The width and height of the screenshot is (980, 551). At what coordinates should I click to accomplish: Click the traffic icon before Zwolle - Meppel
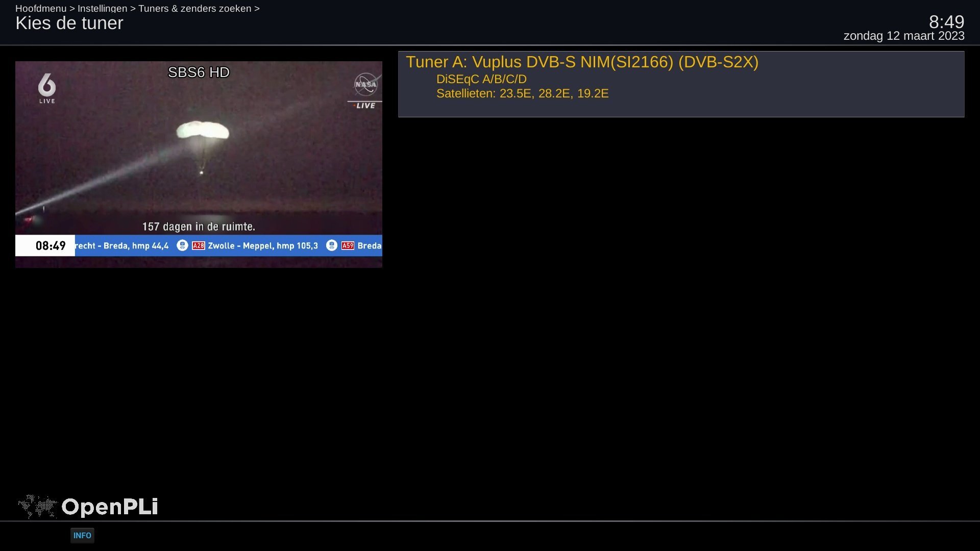click(182, 245)
